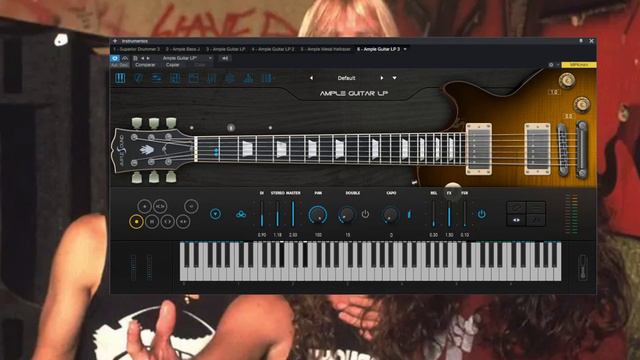Click the articulation circle above the yellow one
The width and height of the screenshot is (640, 360).
click(144, 206)
